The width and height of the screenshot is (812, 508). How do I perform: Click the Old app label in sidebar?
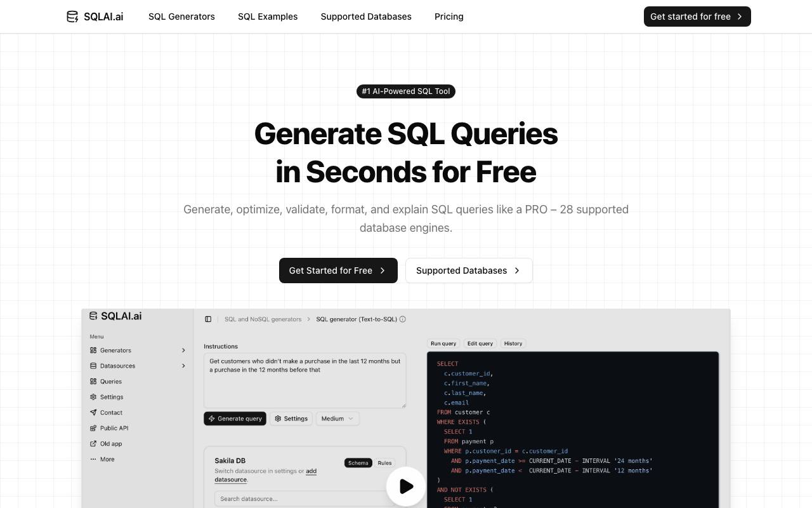(111, 444)
